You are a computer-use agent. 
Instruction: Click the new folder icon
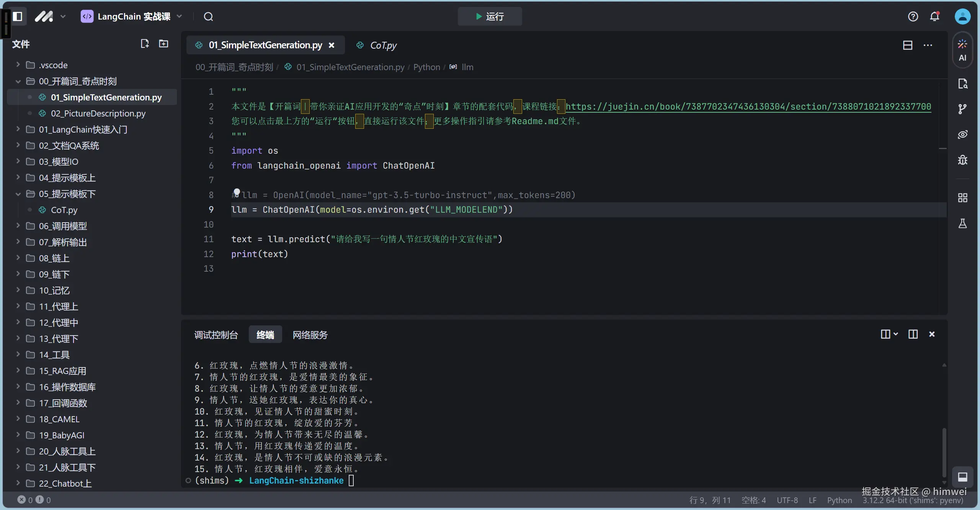[163, 44]
